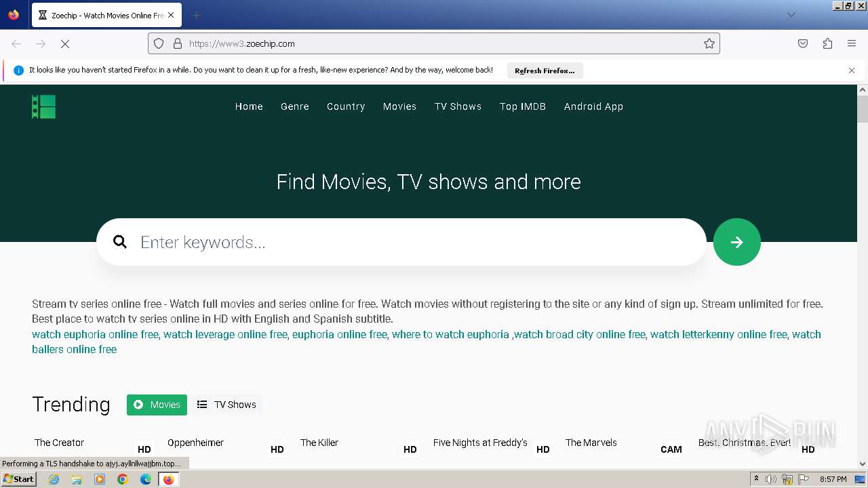
Task: Open Top IMDB nav item
Action: click(523, 106)
